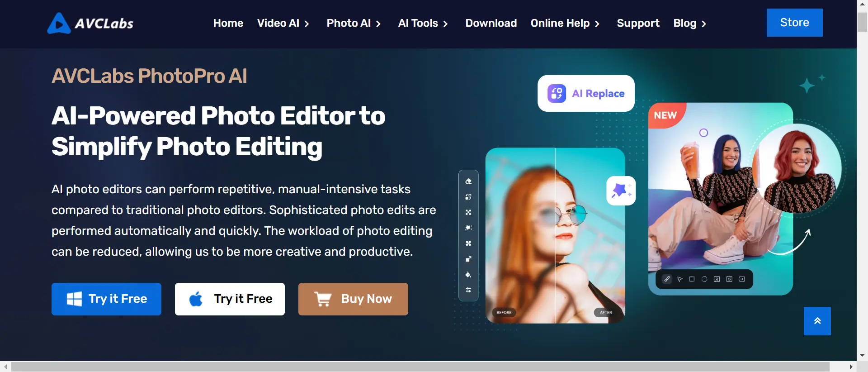Click the before/after portrait photo
This screenshot has width=868, height=372.
tap(555, 235)
